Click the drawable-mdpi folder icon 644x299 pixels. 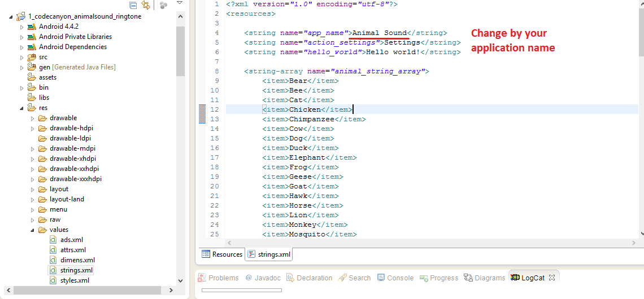click(x=43, y=148)
